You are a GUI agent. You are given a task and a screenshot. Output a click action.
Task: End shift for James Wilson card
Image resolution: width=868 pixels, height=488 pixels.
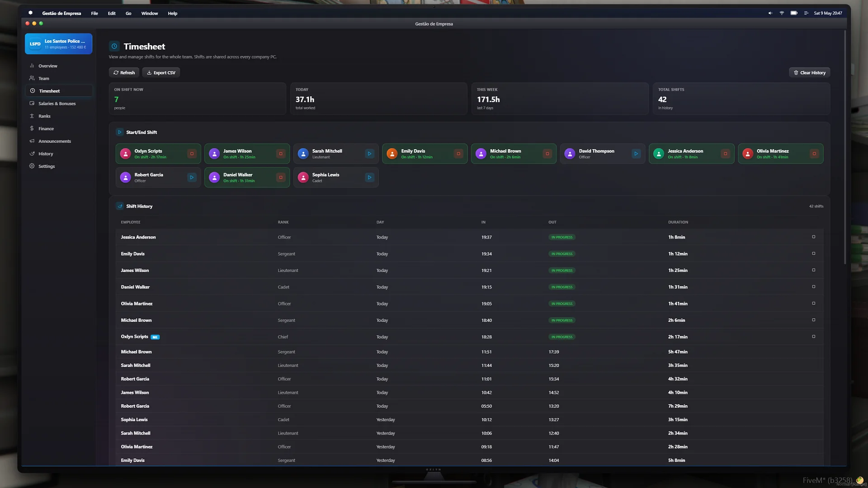(281, 154)
